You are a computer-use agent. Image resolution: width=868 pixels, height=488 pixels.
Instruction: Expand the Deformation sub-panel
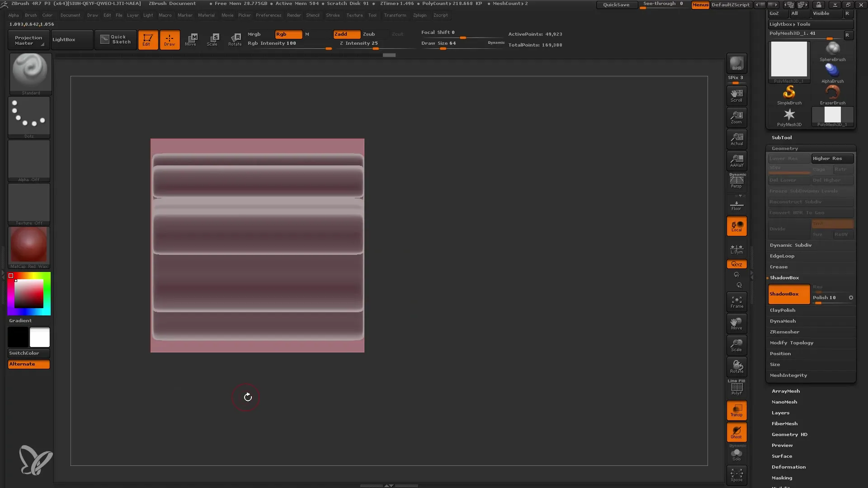(788, 467)
